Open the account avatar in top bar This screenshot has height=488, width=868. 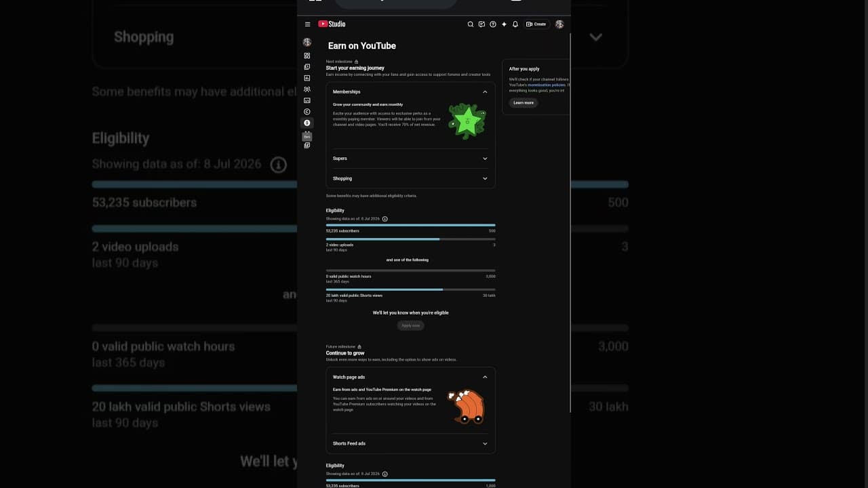click(x=559, y=24)
